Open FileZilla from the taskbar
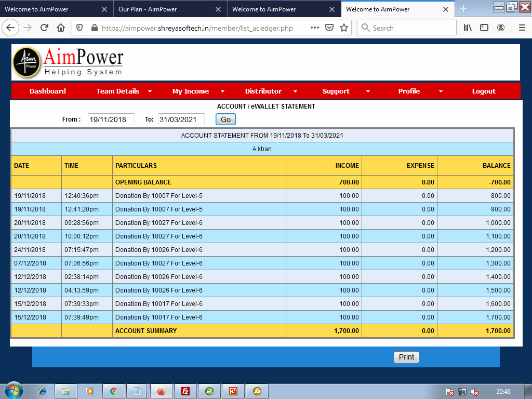Screen dimensions: 532x399 click(185, 392)
